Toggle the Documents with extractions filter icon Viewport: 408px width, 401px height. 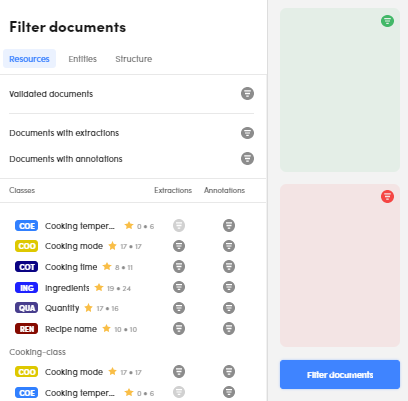(x=247, y=133)
